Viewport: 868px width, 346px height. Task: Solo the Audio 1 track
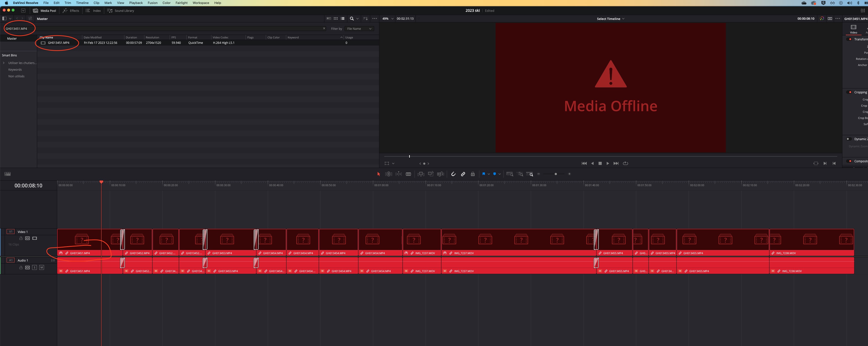34,267
